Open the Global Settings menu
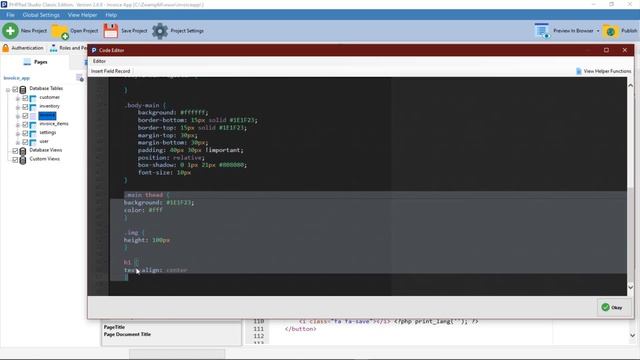This screenshot has width=640, height=360. click(x=41, y=15)
